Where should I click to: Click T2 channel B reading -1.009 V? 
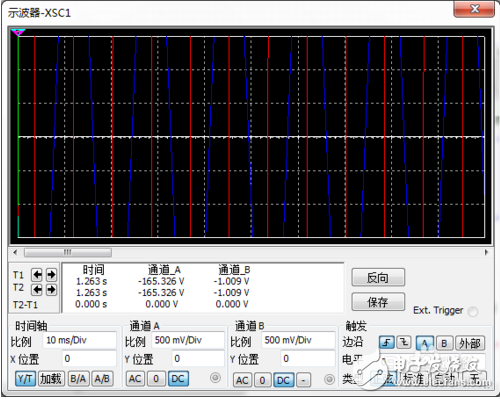click(x=232, y=293)
